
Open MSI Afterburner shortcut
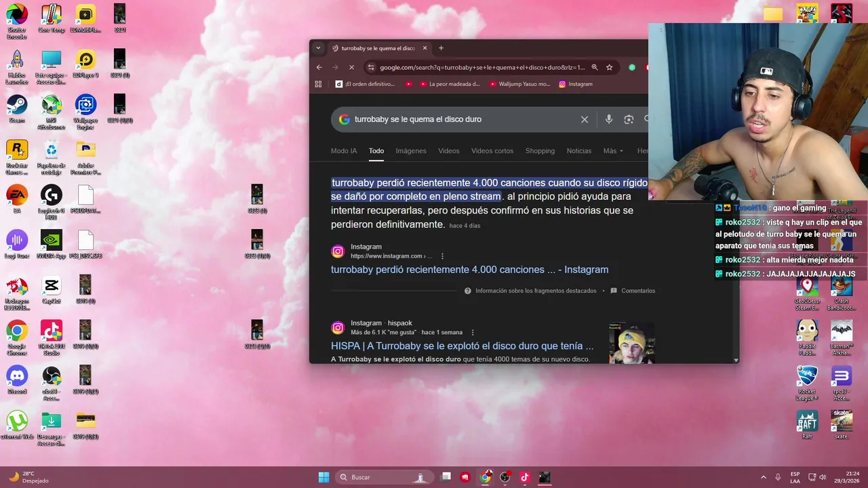point(52,112)
